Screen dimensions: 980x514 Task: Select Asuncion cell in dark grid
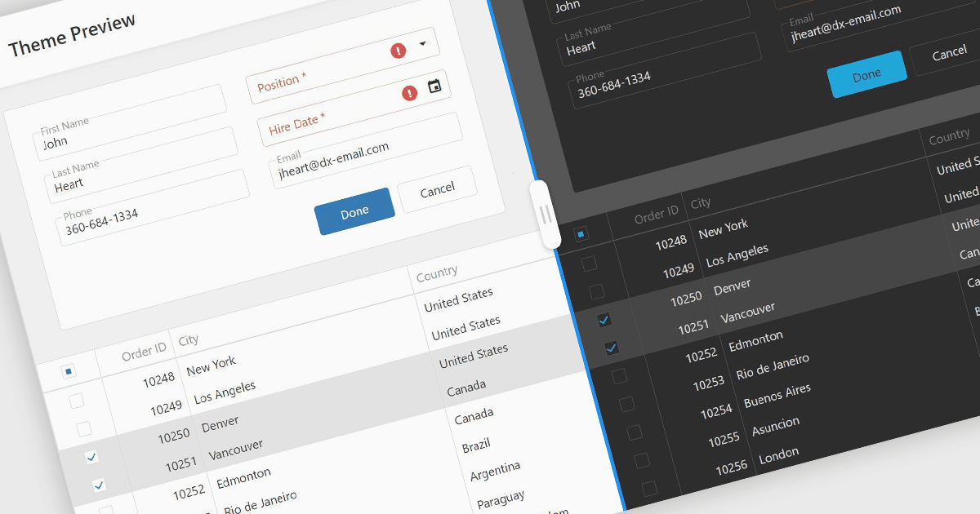[x=776, y=425]
